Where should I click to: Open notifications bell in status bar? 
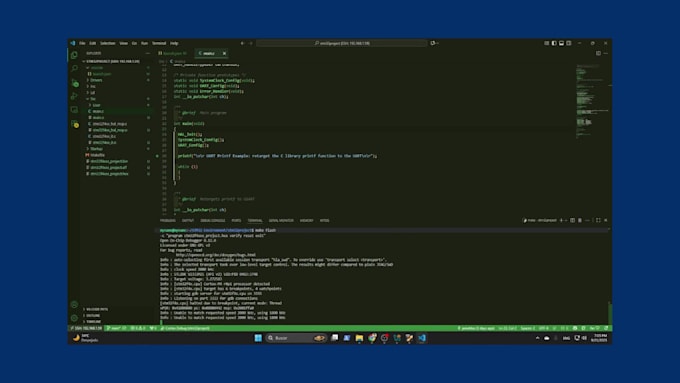tap(606, 328)
